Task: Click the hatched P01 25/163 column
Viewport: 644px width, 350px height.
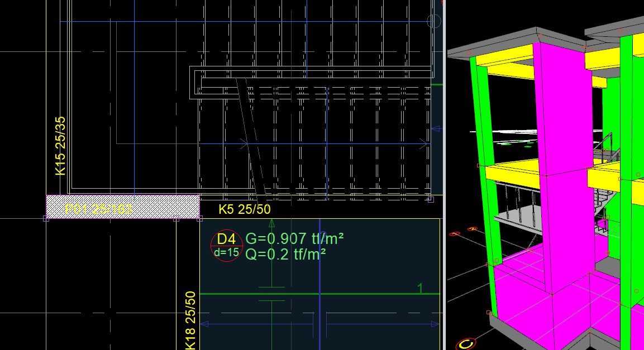Action: pyautogui.click(x=122, y=207)
